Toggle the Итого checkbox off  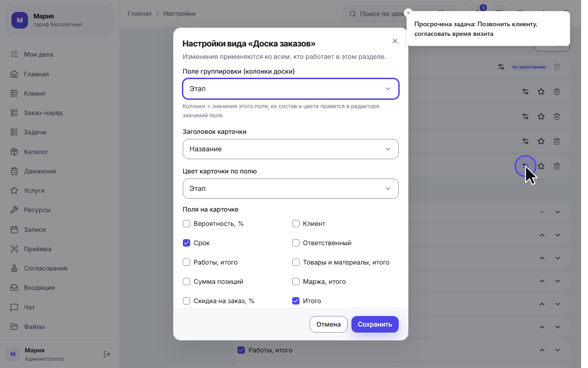[x=296, y=301]
